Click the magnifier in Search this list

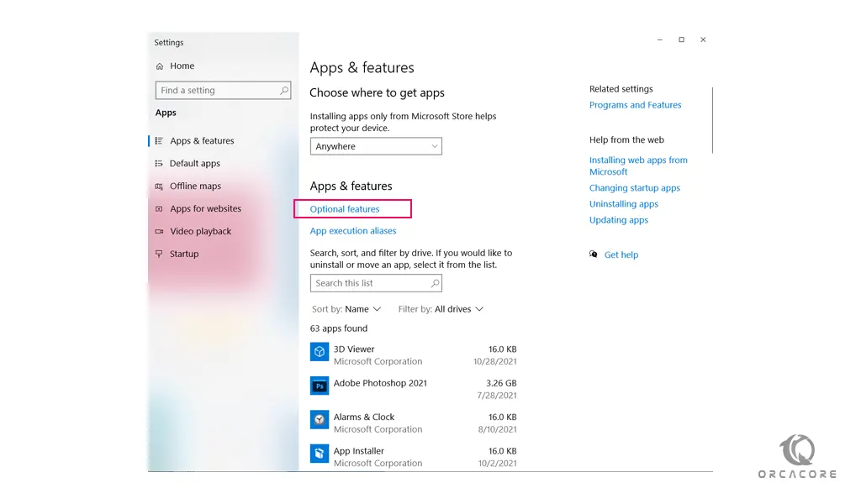tap(435, 283)
